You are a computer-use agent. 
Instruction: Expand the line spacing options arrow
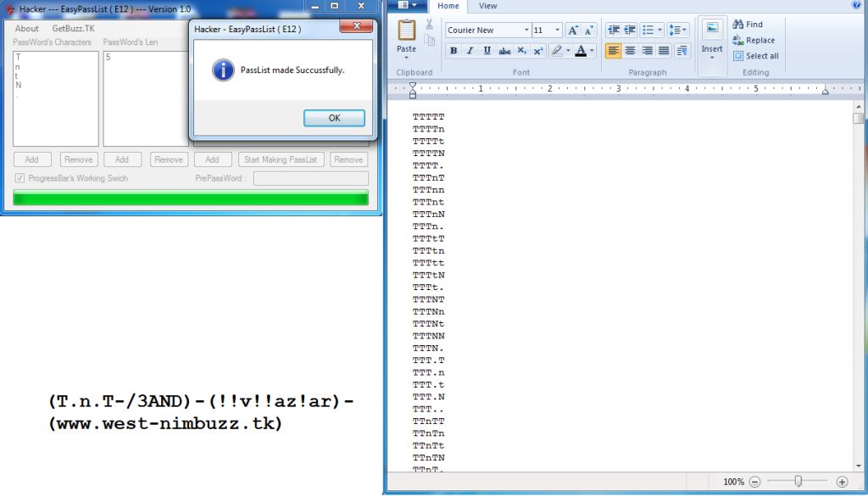point(684,30)
